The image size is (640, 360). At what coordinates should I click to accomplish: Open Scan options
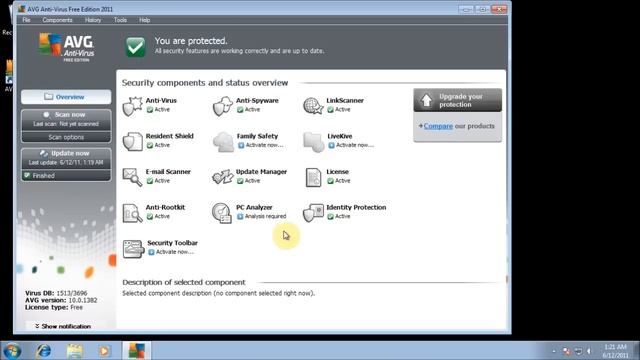coord(66,137)
